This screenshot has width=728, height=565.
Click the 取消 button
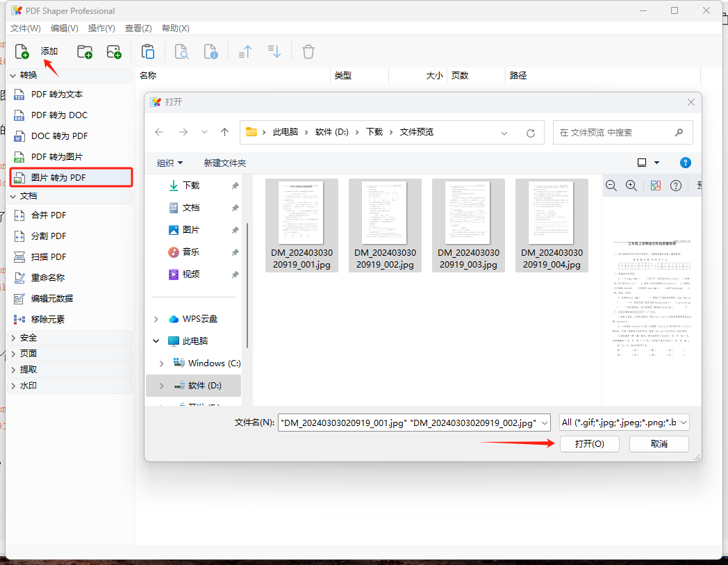coord(659,444)
